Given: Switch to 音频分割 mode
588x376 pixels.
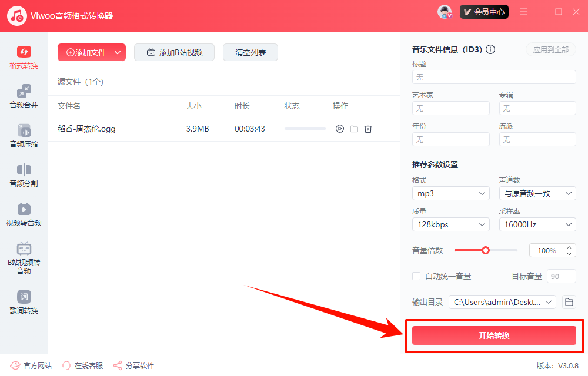Looking at the screenshot, I should (x=24, y=174).
